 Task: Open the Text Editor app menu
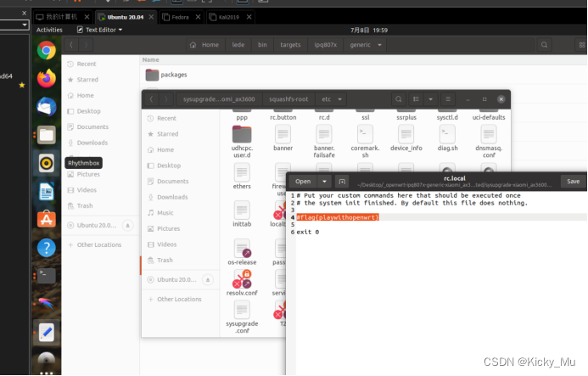pyautogui.click(x=100, y=30)
